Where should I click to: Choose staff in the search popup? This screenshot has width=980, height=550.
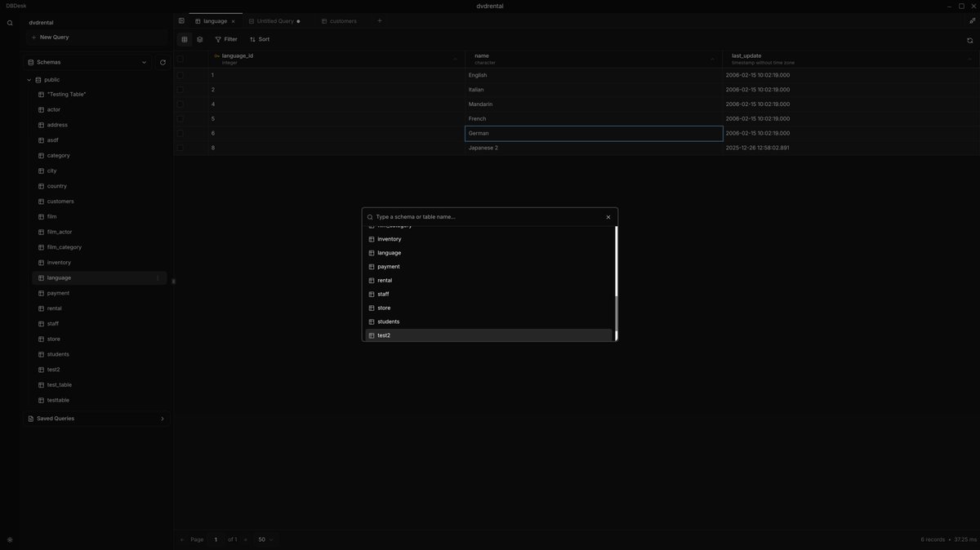488,295
